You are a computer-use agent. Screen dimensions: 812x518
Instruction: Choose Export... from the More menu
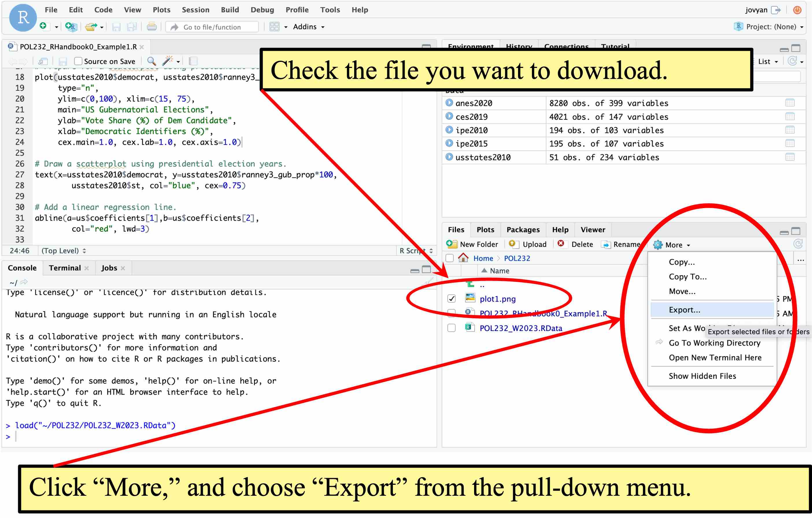[x=712, y=310]
